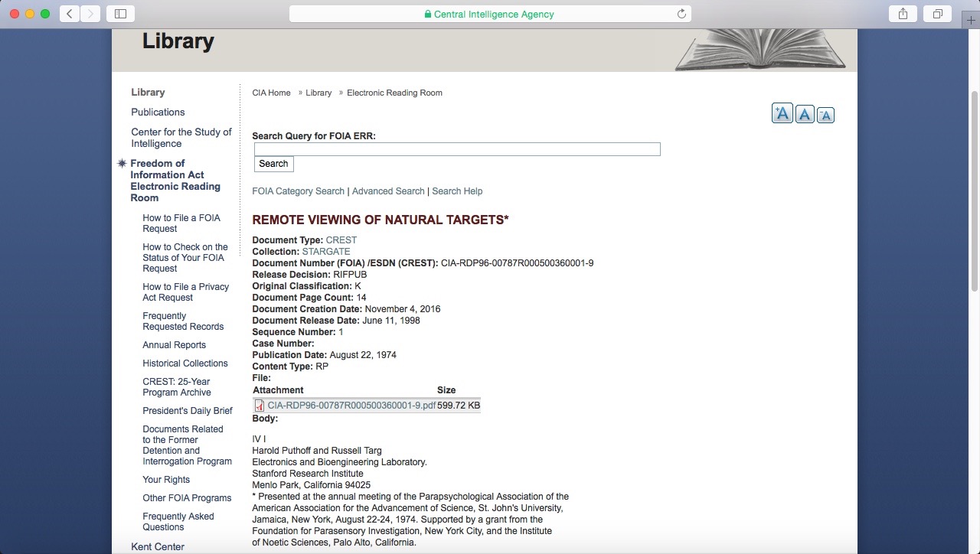The width and height of the screenshot is (980, 554).
Task: Open the Advanced Search link
Action: point(387,191)
